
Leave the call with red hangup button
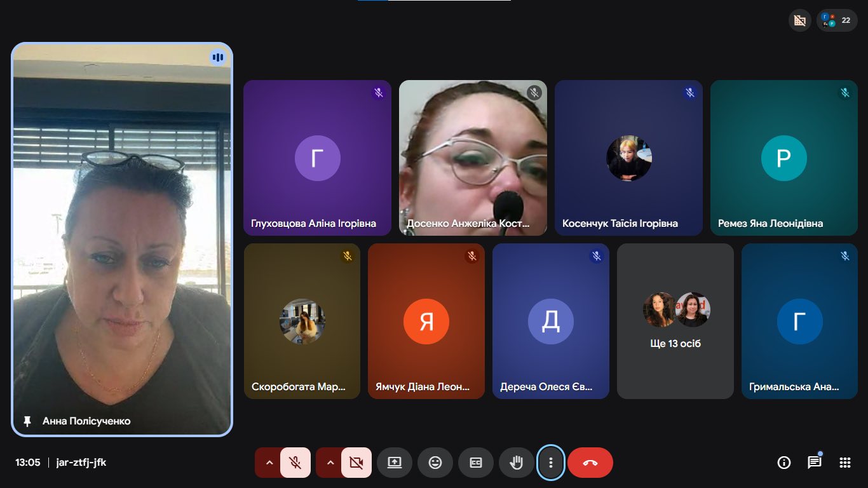[590, 463]
